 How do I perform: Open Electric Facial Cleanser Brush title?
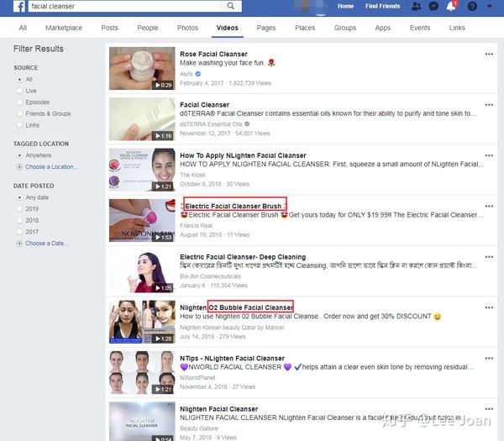click(x=234, y=206)
